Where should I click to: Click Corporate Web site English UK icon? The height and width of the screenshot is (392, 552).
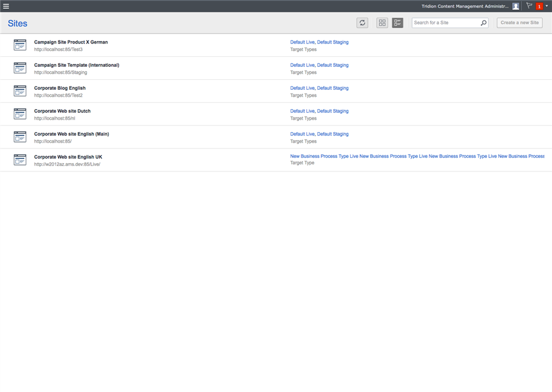tap(20, 160)
